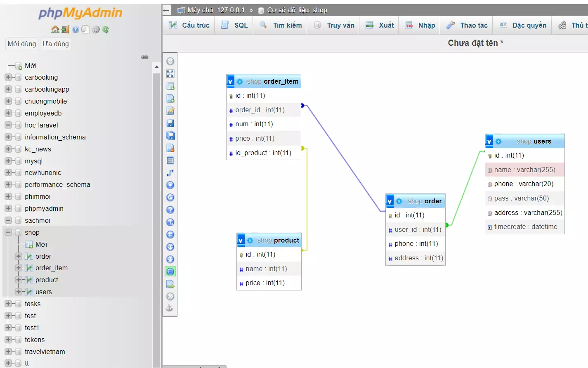Open the Đặc quyền tab

(x=523, y=25)
